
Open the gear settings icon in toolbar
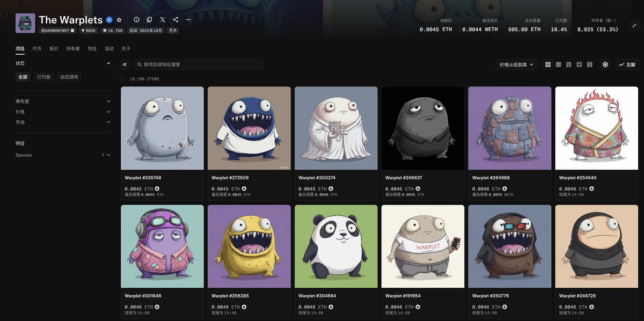point(605,64)
